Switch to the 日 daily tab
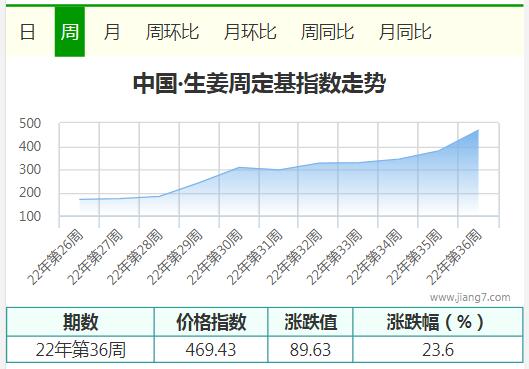Image resolution: width=529 pixels, height=369 pixels. pos(27,32)
